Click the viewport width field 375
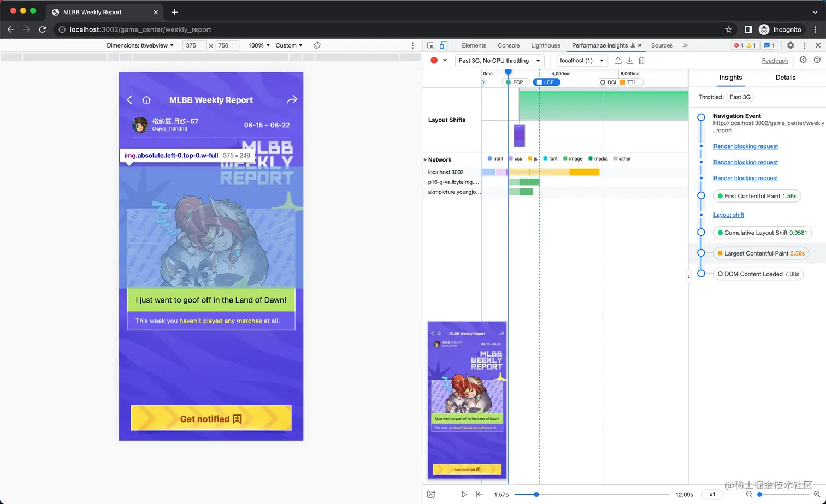 [194, 45]
